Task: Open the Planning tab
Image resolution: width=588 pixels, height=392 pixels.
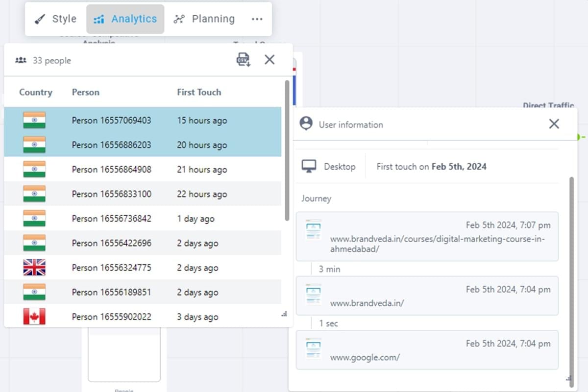Action: [204, 19]
